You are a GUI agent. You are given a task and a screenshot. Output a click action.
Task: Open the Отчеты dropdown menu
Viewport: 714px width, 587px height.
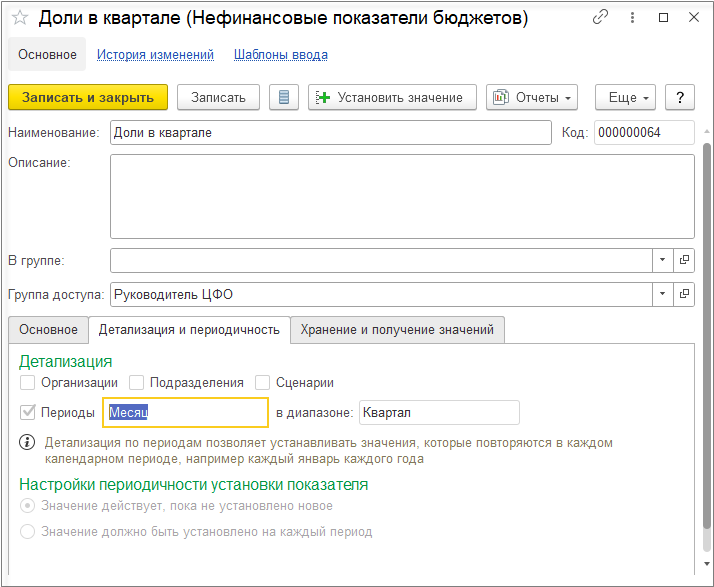coord(532,97)
